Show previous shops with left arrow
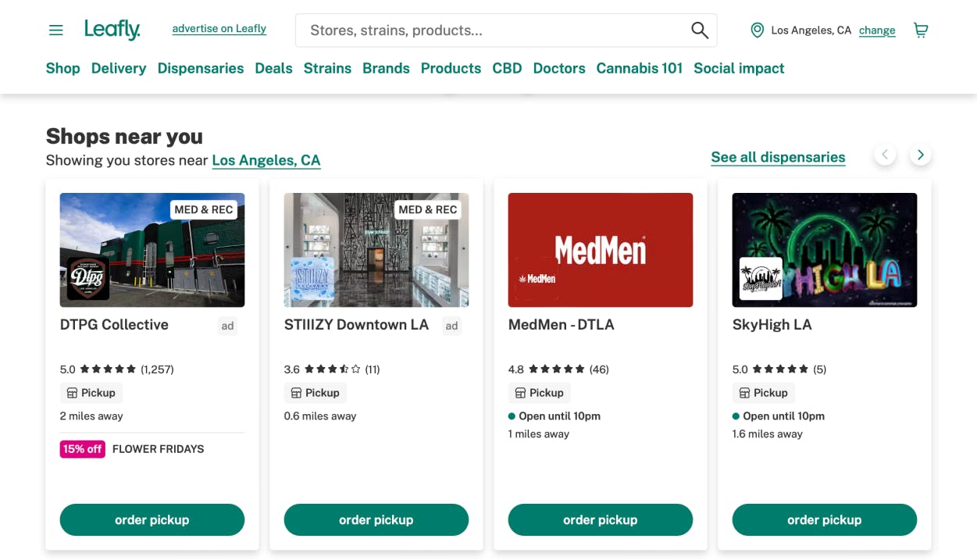Screen dimensions: 977x560 (x=885, y=155)
